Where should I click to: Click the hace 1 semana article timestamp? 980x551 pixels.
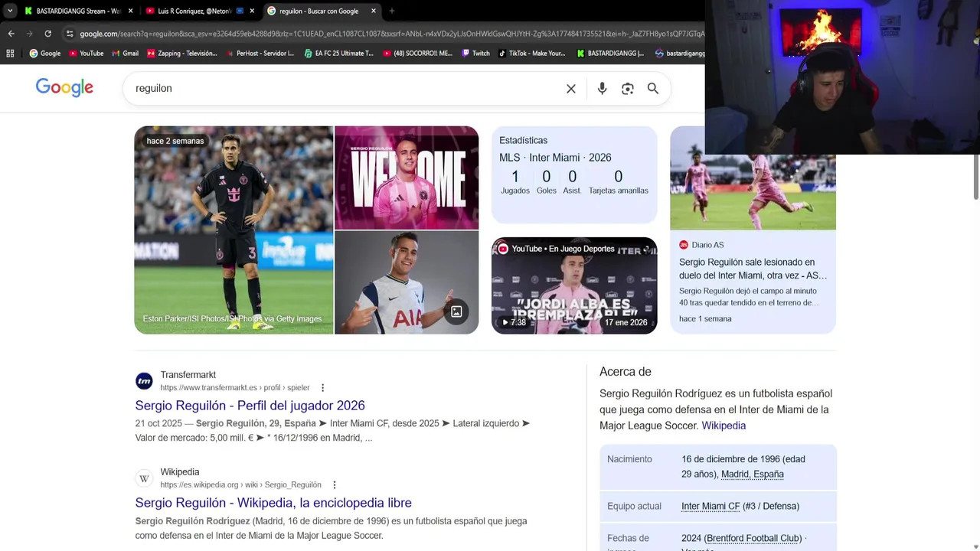coord(705,319)
